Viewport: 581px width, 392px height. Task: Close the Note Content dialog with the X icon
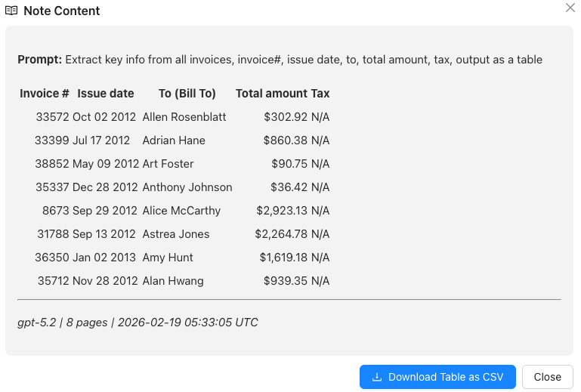(x=570, y=8)
